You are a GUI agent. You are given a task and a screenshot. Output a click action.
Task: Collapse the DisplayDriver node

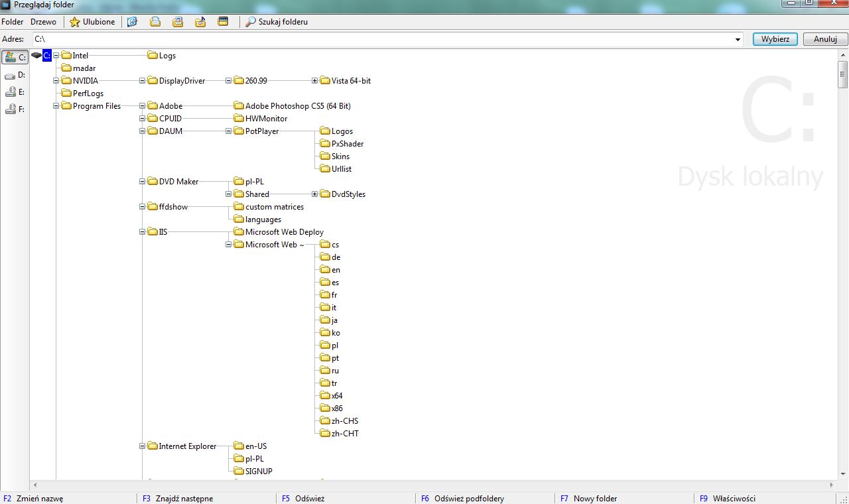coord(143,81)
